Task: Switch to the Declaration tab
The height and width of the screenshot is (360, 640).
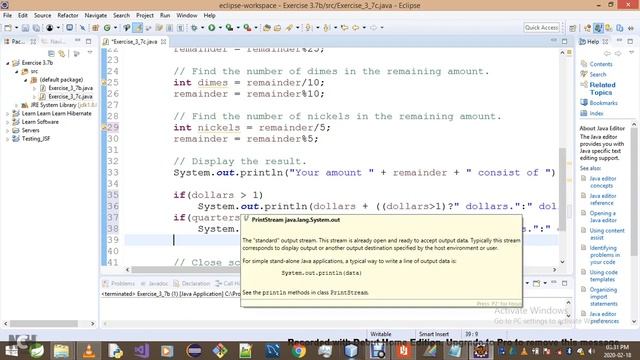Action: (191, 283)
